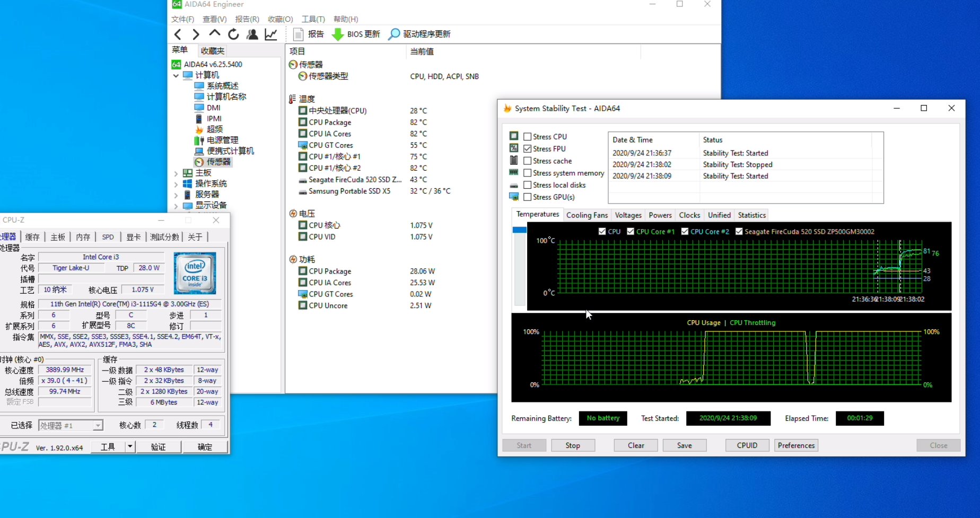This screenshot has height=518, width=980.
Task: Open CPUID from stability test
Action: point(747,445)
